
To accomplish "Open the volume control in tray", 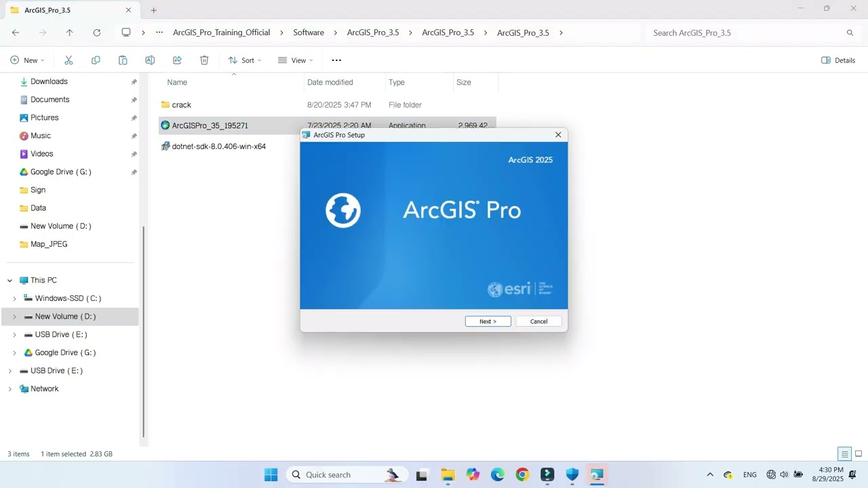I will coord(785,474).
